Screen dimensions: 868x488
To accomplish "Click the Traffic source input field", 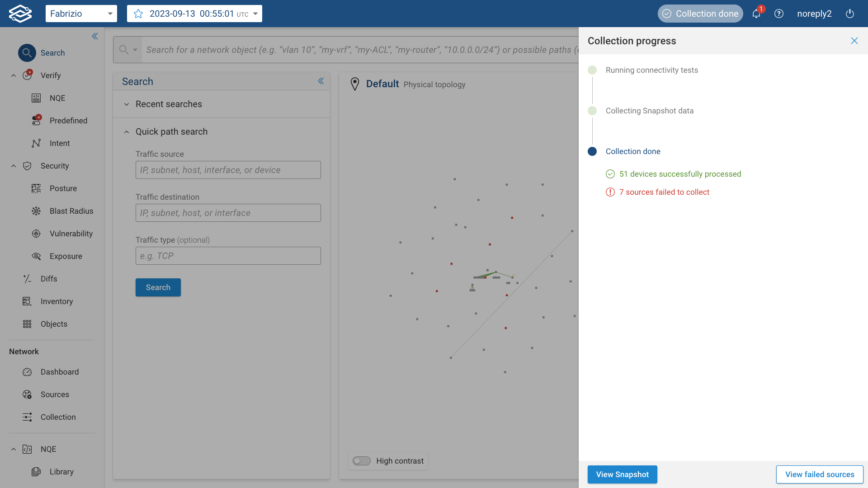I will [228, 170].
